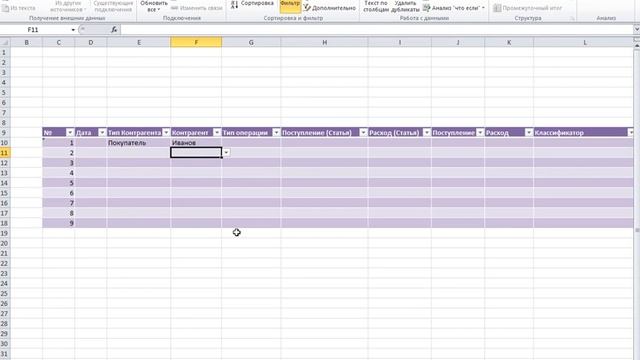The width and height of the screenshot is (640, 360).
Task: Select column E header
Action: [139, 42]
